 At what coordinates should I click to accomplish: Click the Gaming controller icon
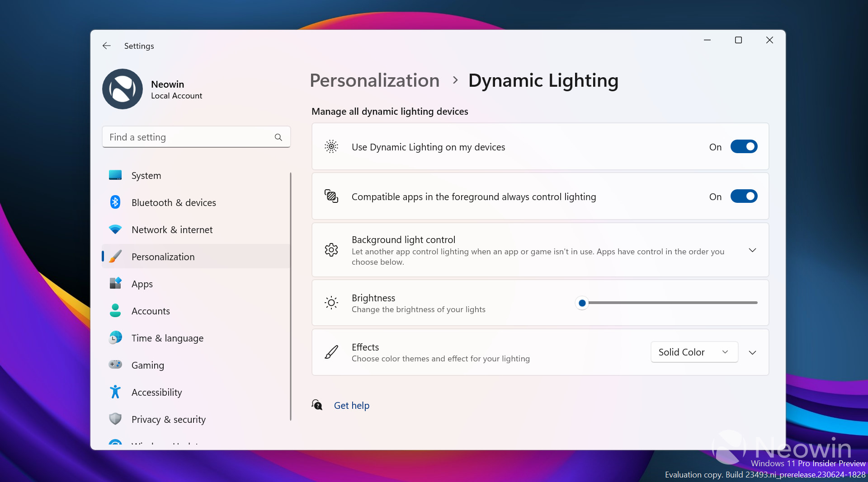tap(115, 365)
